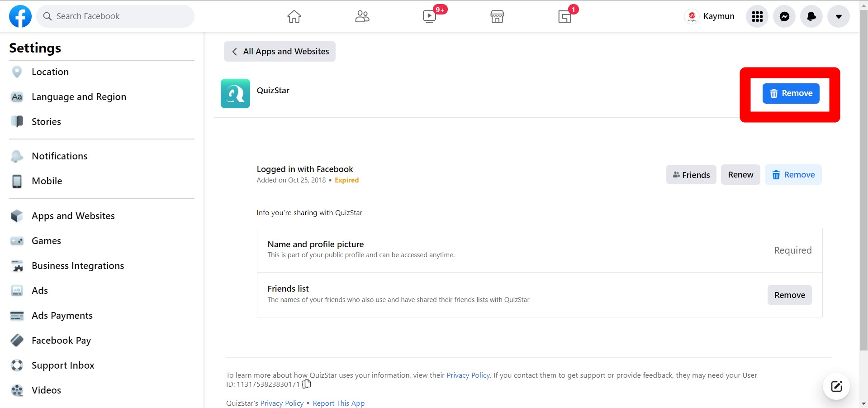868x408 pixels.
Task: Open the Messenger icon
Action: (784, 16)
